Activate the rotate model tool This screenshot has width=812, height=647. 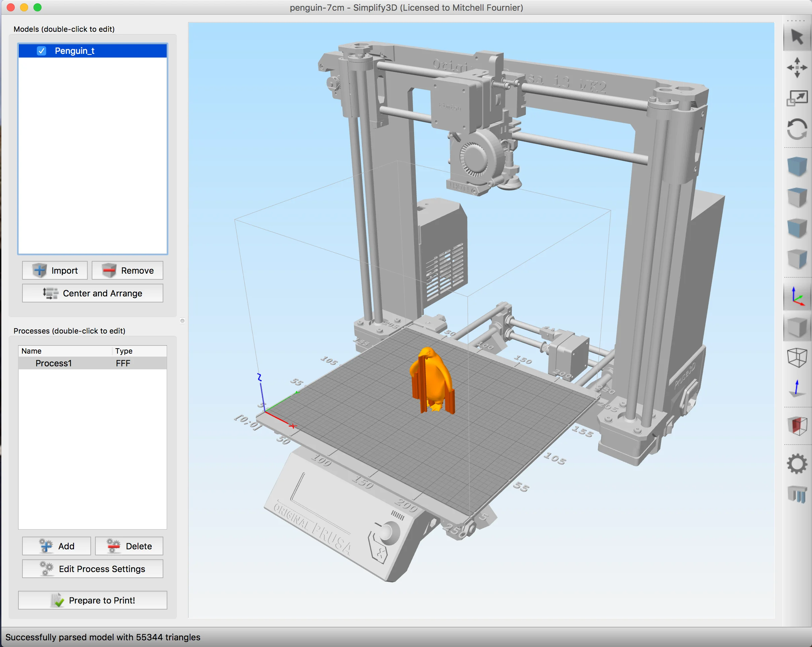(x=797, y=129)
